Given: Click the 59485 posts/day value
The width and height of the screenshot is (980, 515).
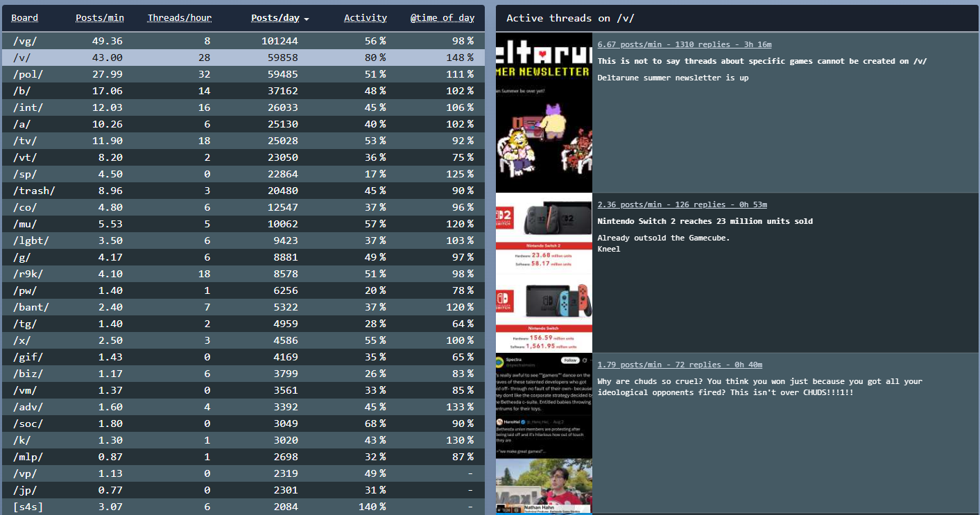Looking at the screenshot, I should 282,74.
